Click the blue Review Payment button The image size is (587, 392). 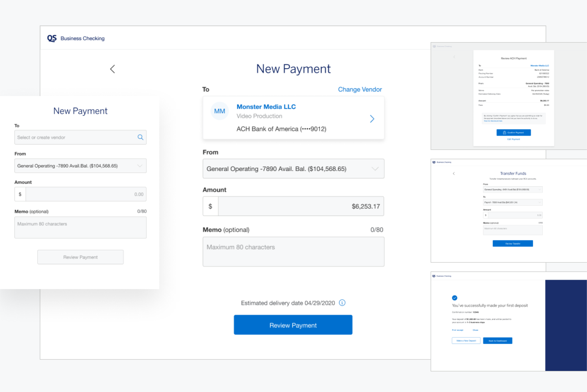[293, 325]
